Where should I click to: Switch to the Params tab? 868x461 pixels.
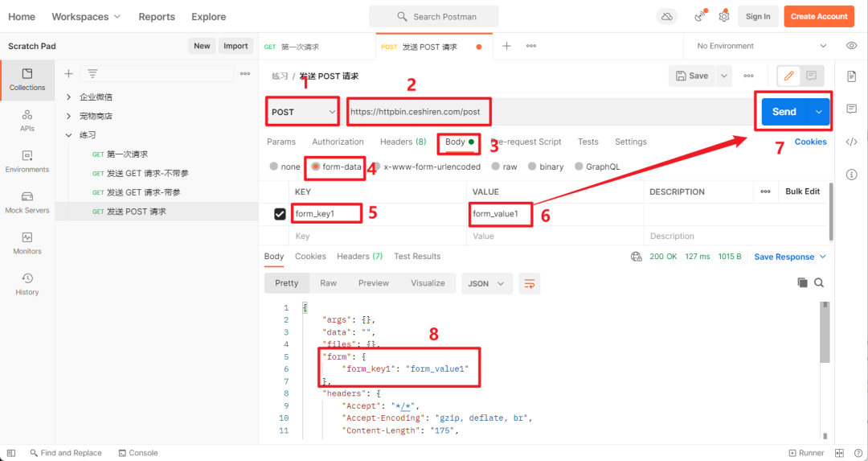pos(281,142)
